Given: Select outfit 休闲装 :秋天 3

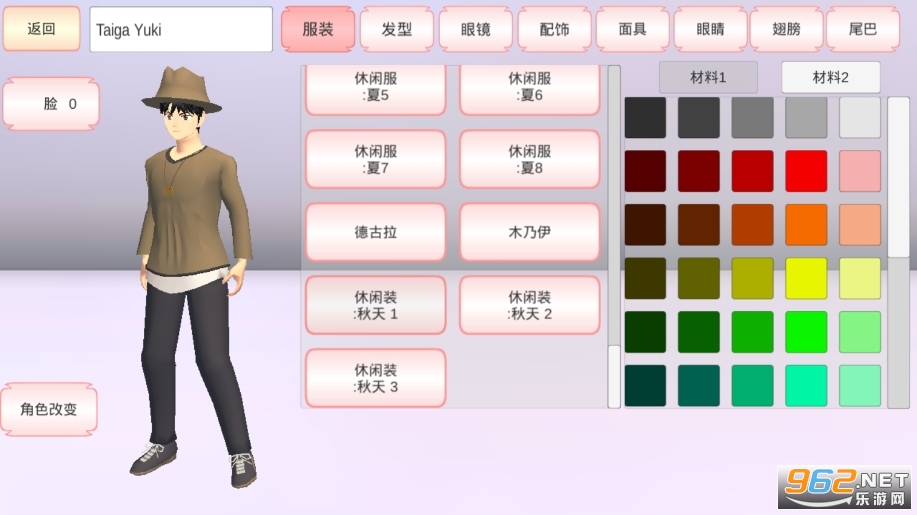Looking at the screenshot, I should pyautogui.click(x=375, y=378).
